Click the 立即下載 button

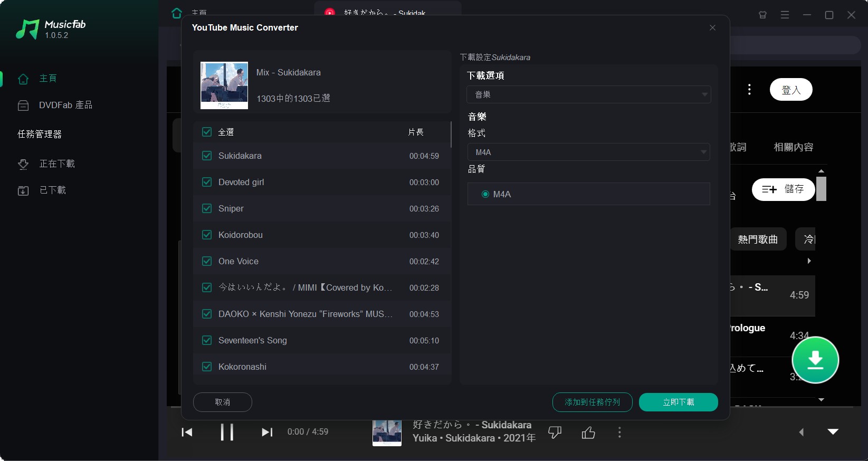click(x=679, y=402)
